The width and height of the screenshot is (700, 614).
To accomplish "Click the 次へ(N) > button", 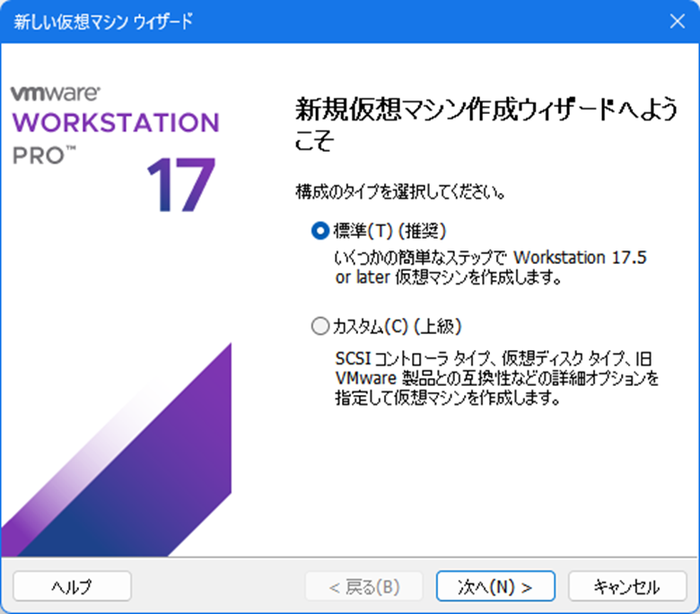I will pyautogui.click(x=495, y=586).
